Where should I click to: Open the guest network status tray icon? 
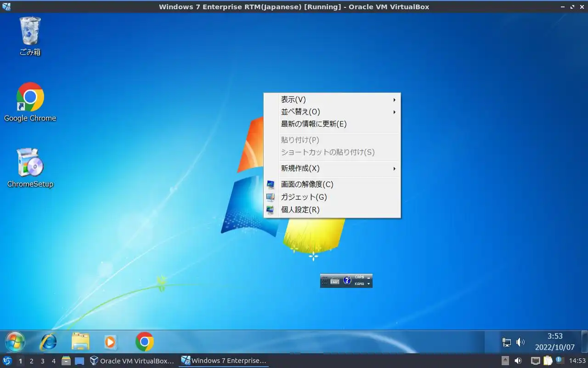coord(506,342)
